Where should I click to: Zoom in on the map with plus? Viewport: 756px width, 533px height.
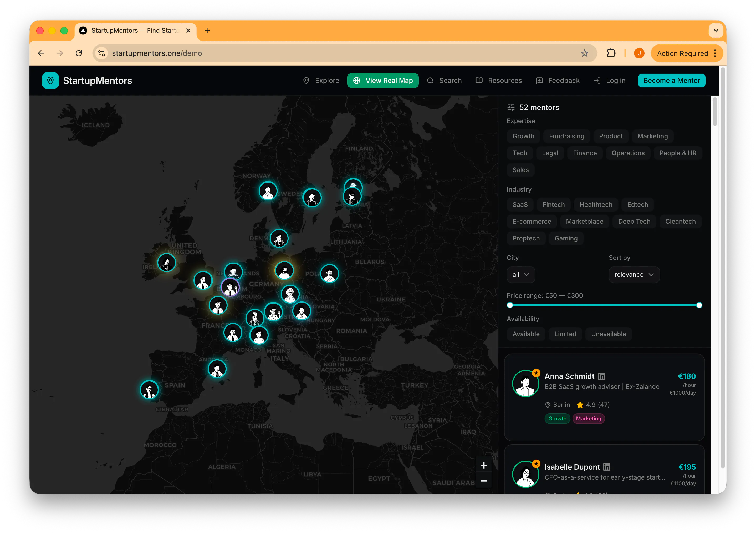point(484,465)
